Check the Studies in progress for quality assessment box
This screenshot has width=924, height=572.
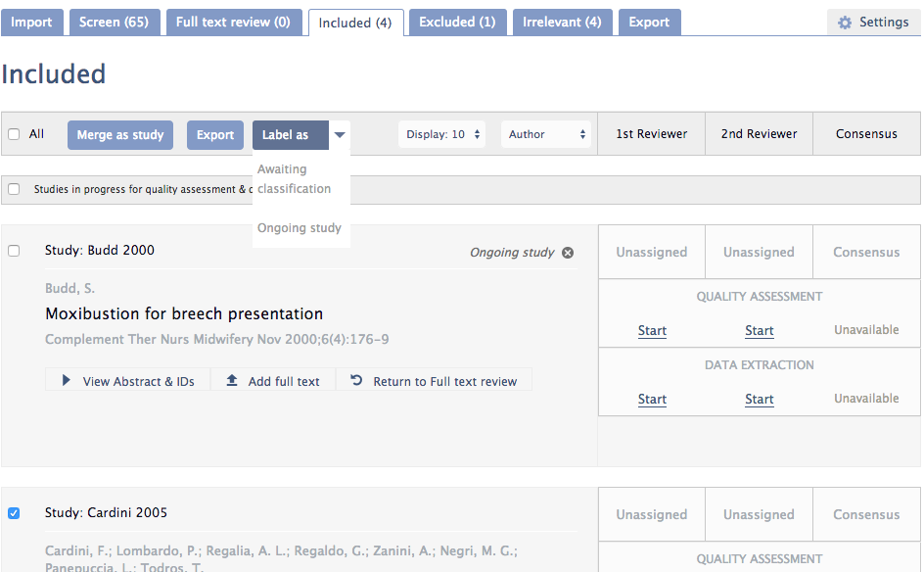[x=14, y=189]
